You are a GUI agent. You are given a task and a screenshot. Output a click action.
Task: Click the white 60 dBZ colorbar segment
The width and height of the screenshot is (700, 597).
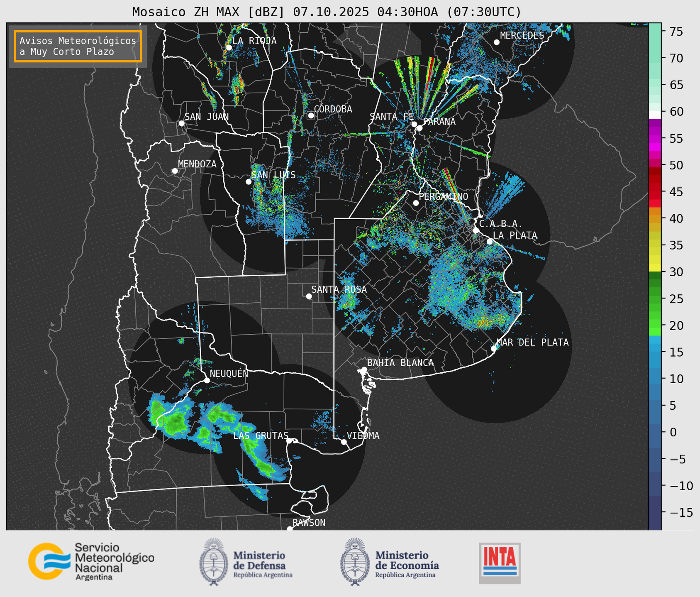[x=655, y=115]
